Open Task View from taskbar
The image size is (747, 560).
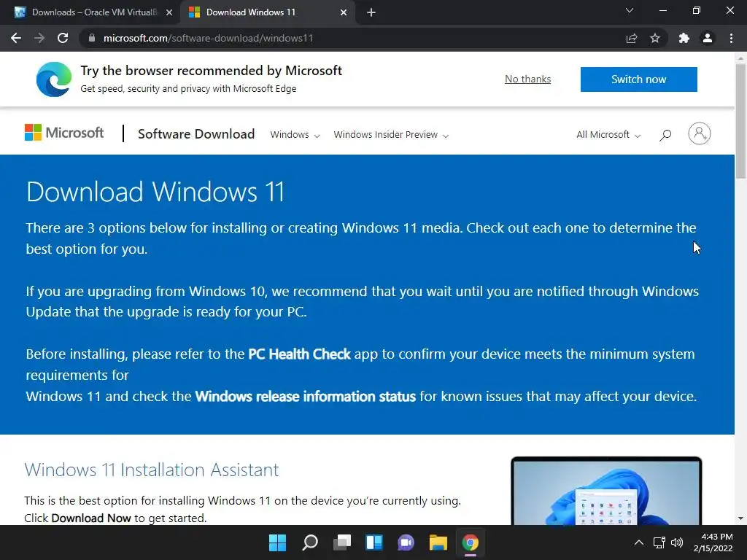341,542
